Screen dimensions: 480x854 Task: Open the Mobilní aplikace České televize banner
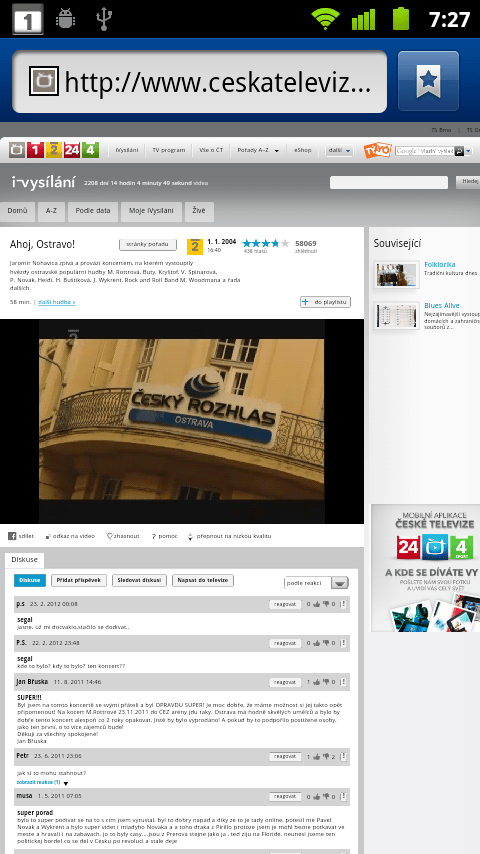coord(426,568)
